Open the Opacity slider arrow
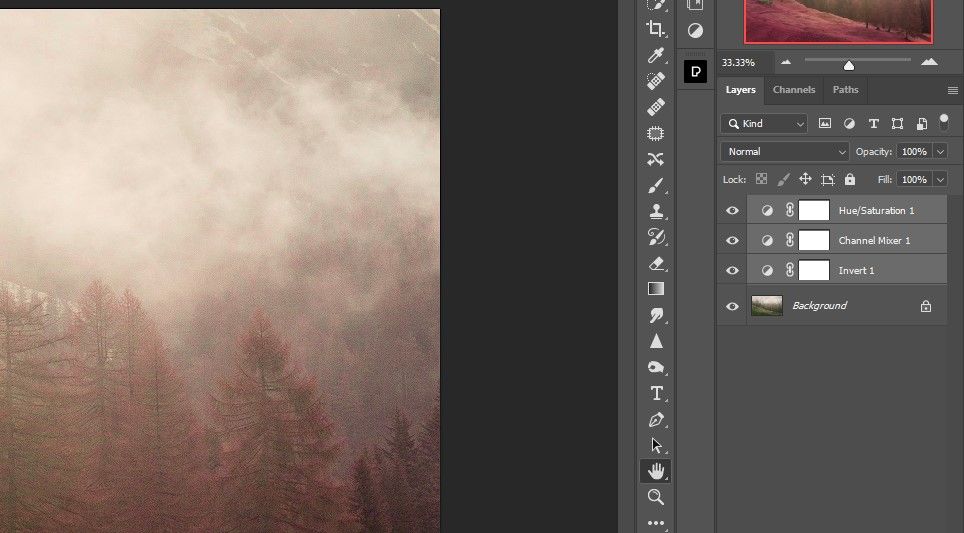This screenshot has height=533, width=964. [940, 151]
